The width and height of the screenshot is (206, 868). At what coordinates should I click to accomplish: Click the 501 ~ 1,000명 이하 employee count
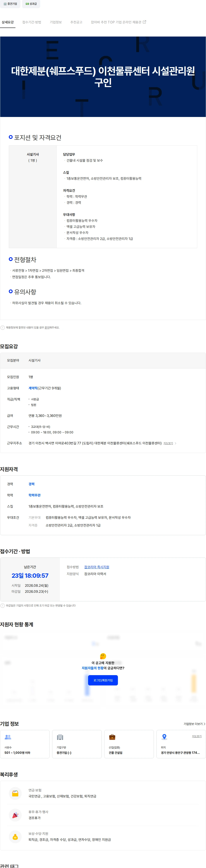point(17,753)
